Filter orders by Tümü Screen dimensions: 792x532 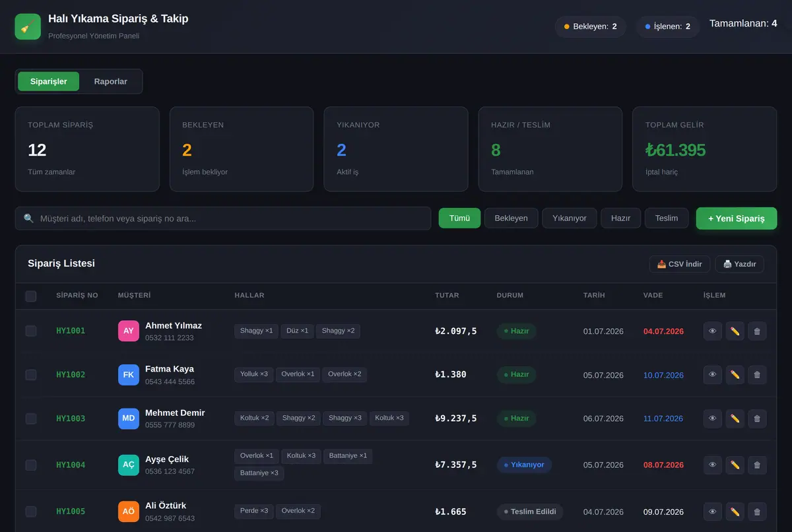(x=459, y=218)
